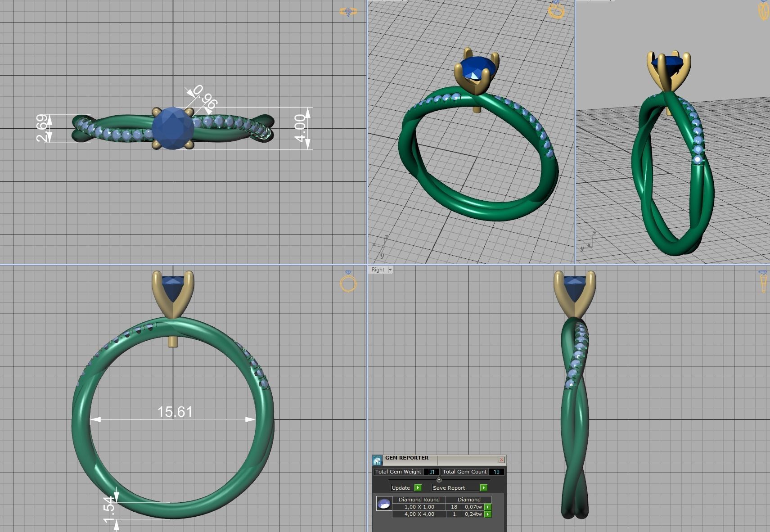Collapse Gem Reporter using the up-arrow handle

(x=439, y=480)
